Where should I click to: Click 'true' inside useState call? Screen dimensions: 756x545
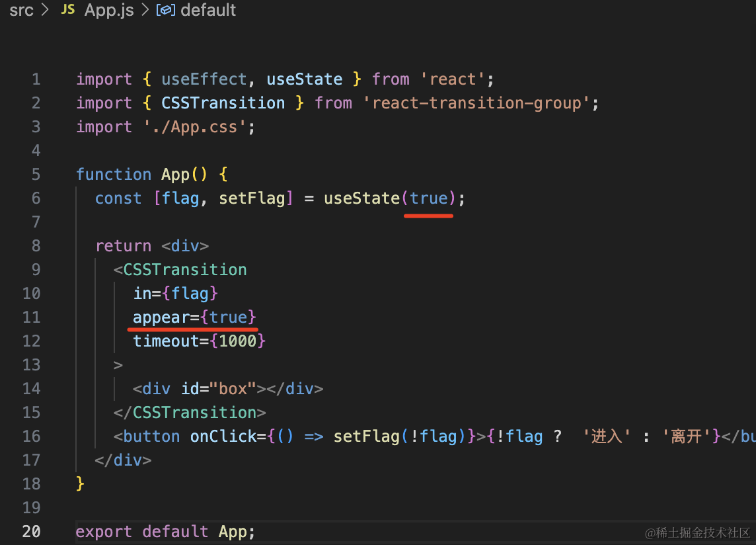pos(429,198)
